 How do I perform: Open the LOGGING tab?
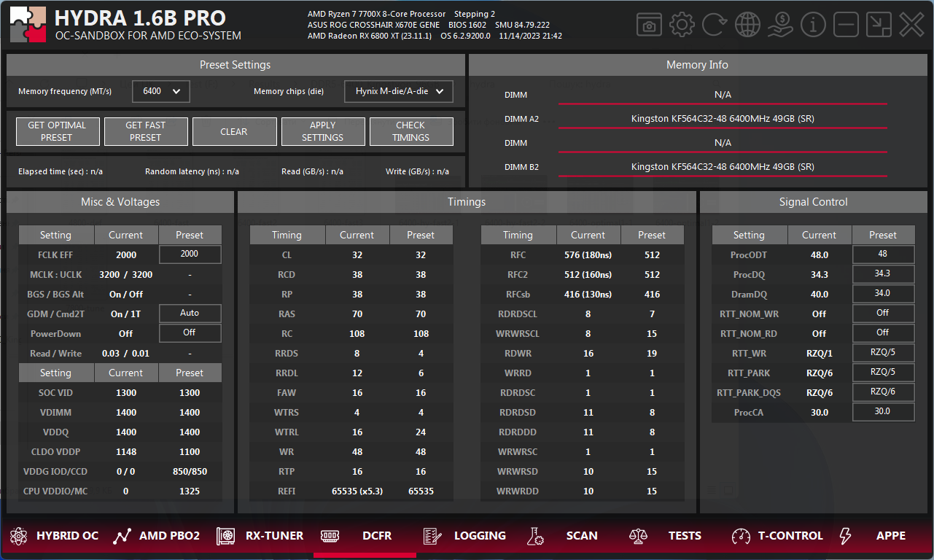point(465,536)
